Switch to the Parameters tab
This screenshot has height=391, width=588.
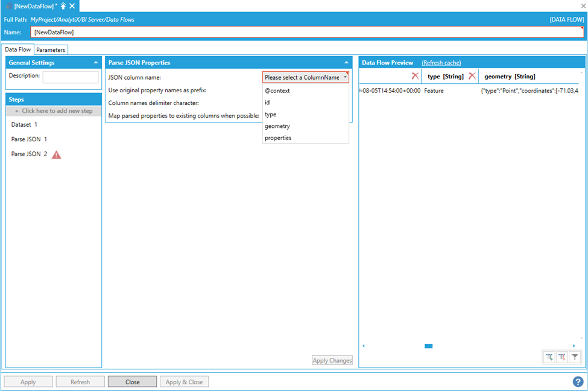click(51, 50)
